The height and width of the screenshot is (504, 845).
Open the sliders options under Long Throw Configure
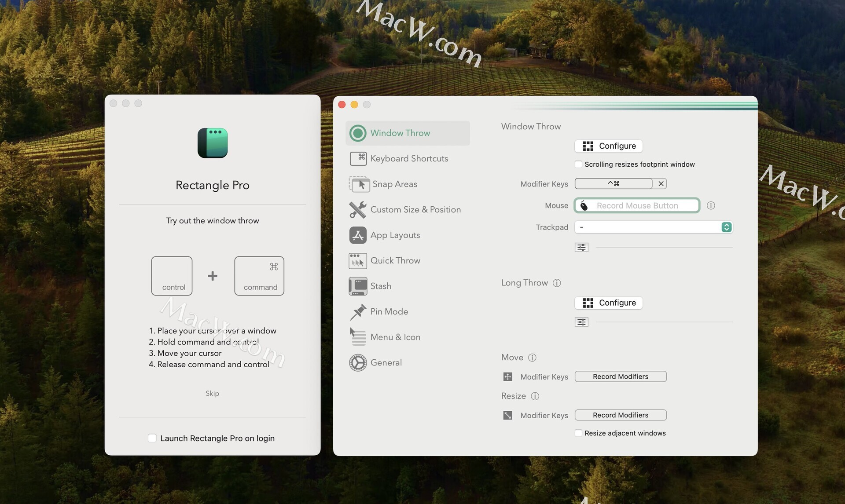[x=581, y=322]
